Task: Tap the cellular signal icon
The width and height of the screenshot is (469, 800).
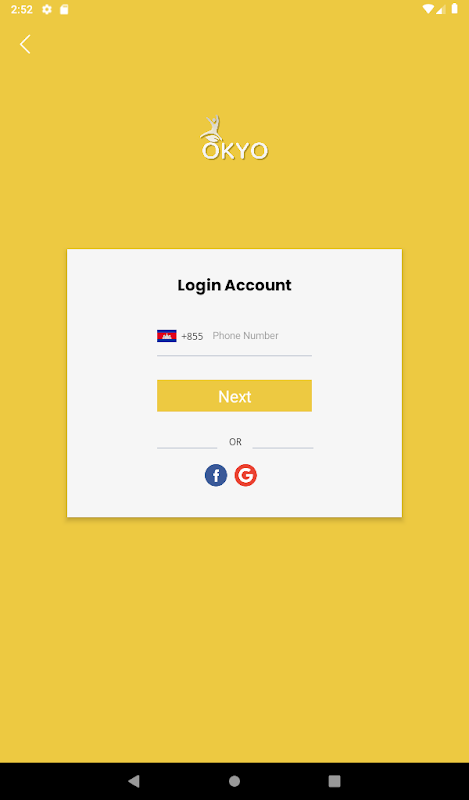Action: point(440,9)
